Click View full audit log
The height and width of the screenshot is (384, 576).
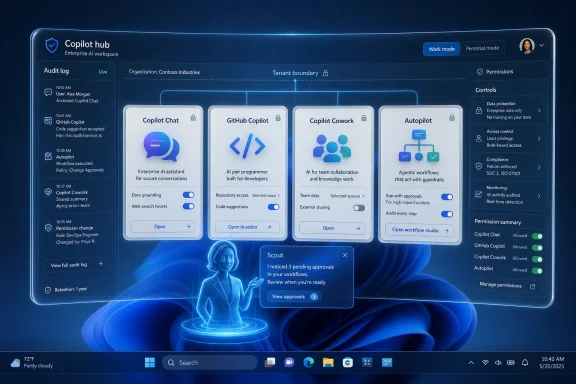pos(76,265)
